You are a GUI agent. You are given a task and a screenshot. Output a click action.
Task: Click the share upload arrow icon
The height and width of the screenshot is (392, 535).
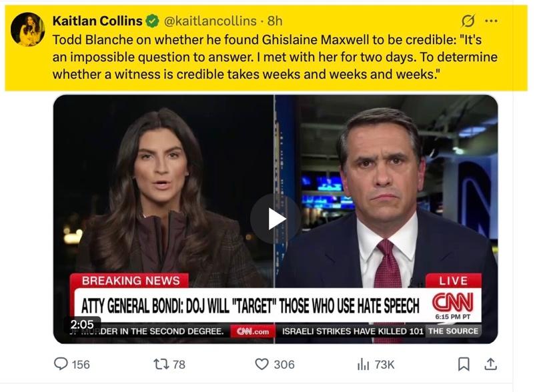click(x=490, y=364)
